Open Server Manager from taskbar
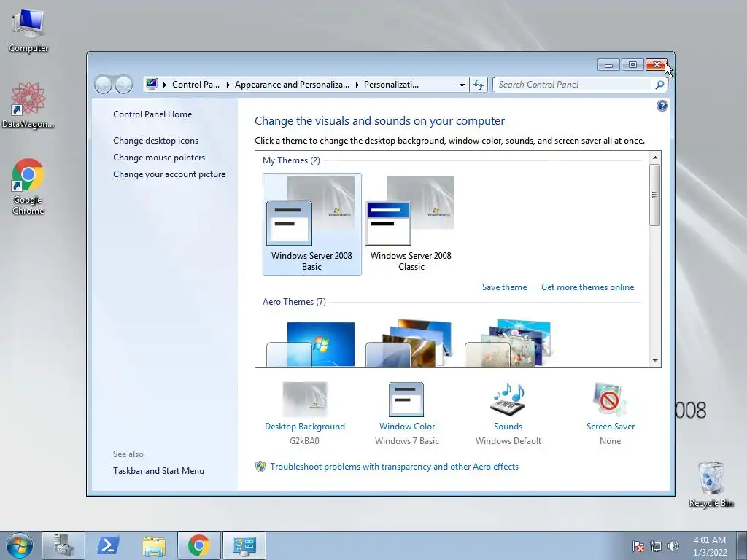 [x=63, y=545]
